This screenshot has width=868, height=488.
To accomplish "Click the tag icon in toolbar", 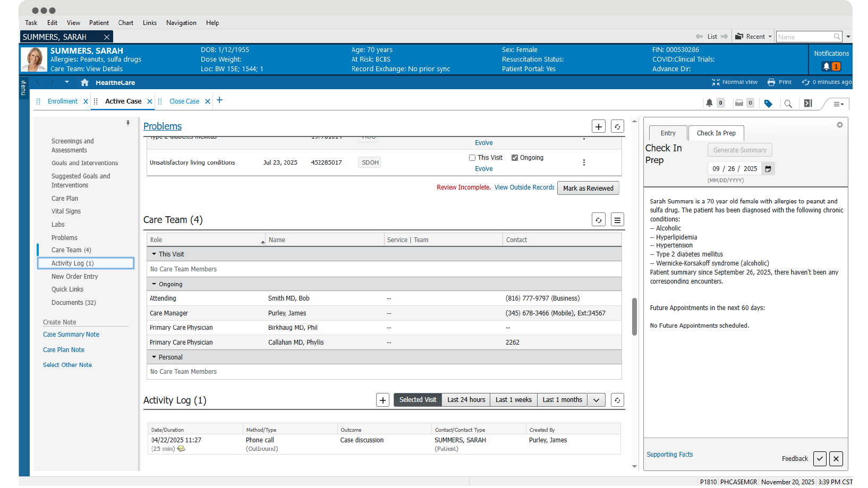I will pos(768,104).
